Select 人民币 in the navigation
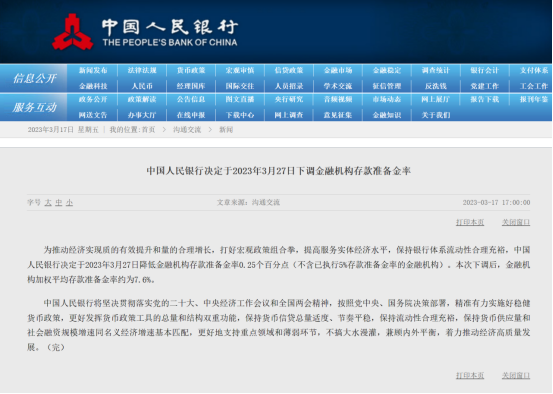The image size is (553, 394). [142, 86]
